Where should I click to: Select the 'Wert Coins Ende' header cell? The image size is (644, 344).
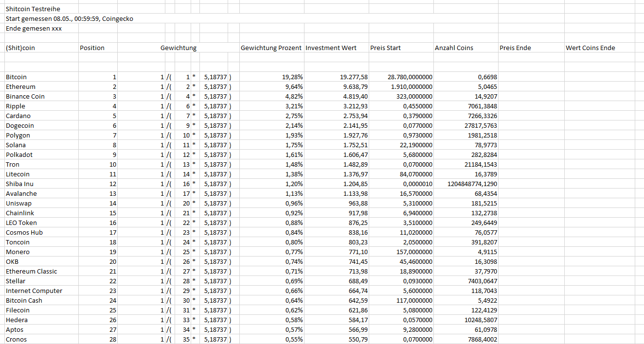[x=600, y=48]
